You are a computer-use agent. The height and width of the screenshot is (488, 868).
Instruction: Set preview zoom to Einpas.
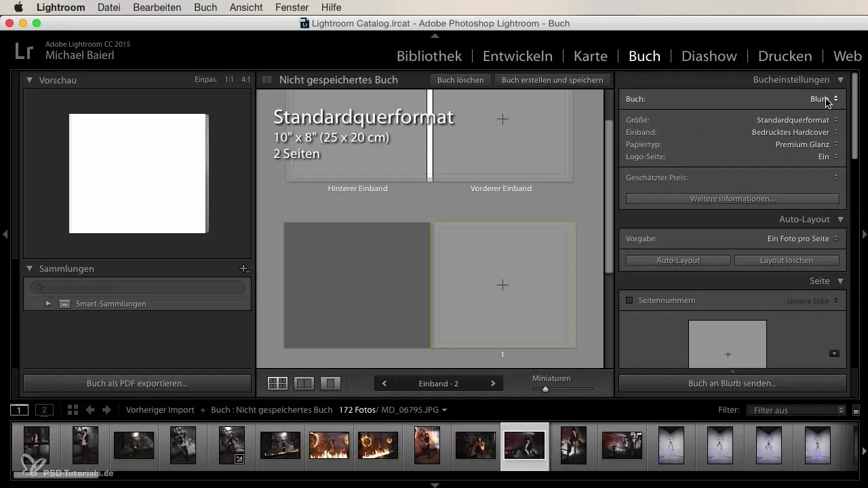[x=205, y=79]
